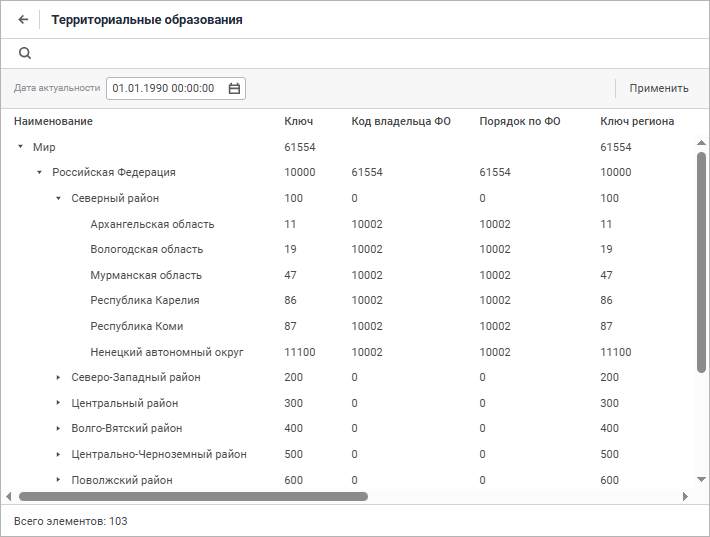710x537 pixels.
Task: Click the scroll right arrow
Action: [x=685, y=496]
